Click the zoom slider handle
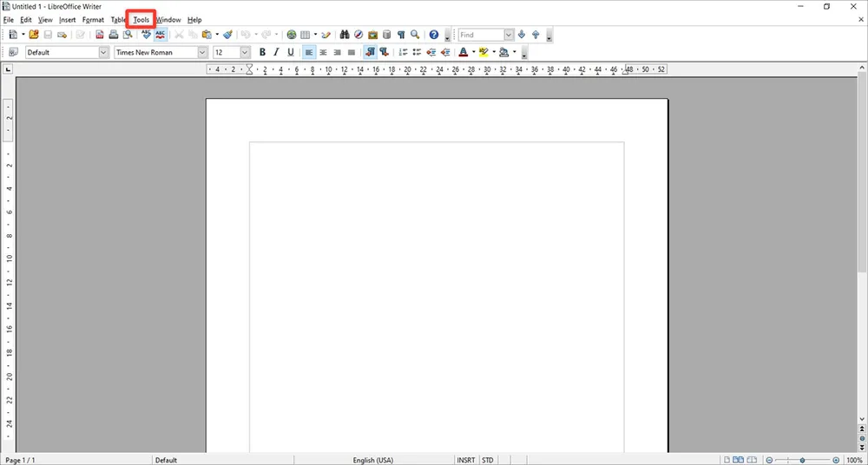This screenshot has height=465, width=868. [x=802, y=460]
